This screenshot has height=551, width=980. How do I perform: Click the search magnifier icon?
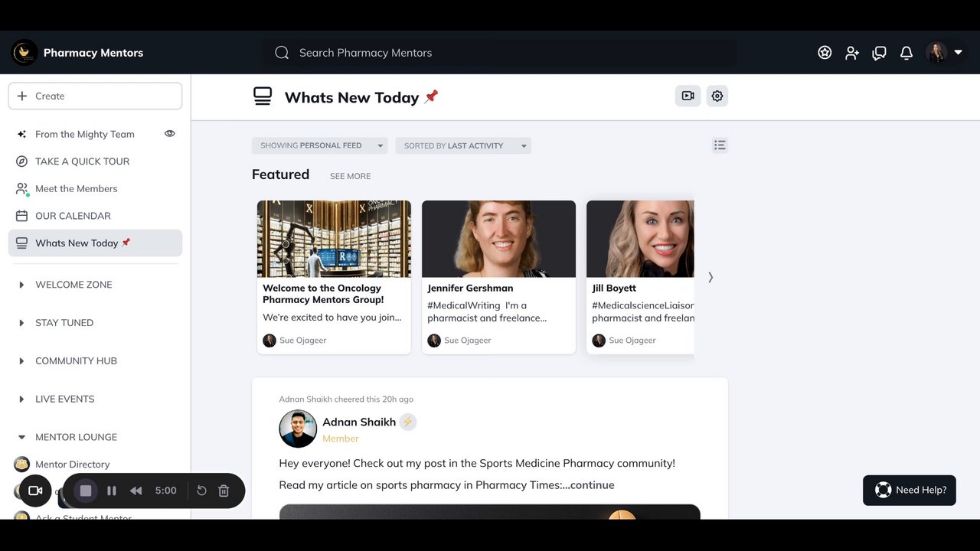(x=282, y=53)
